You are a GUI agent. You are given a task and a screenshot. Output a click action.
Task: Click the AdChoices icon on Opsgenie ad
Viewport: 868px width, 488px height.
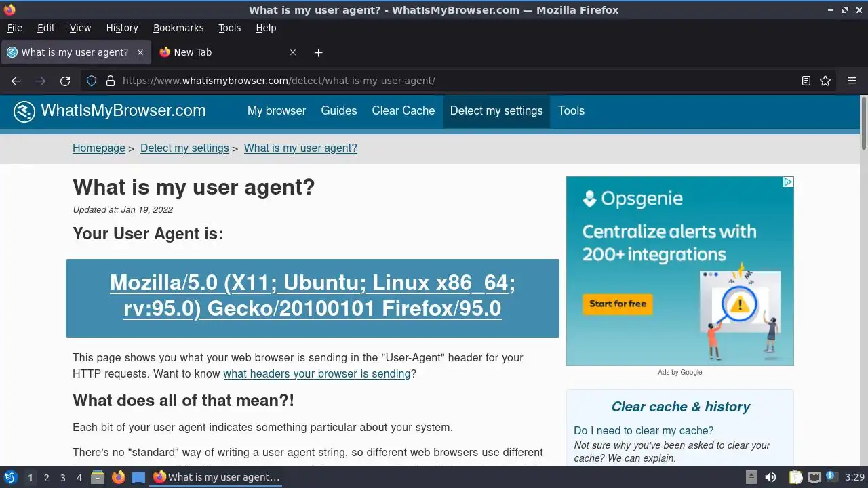(788, 182)
